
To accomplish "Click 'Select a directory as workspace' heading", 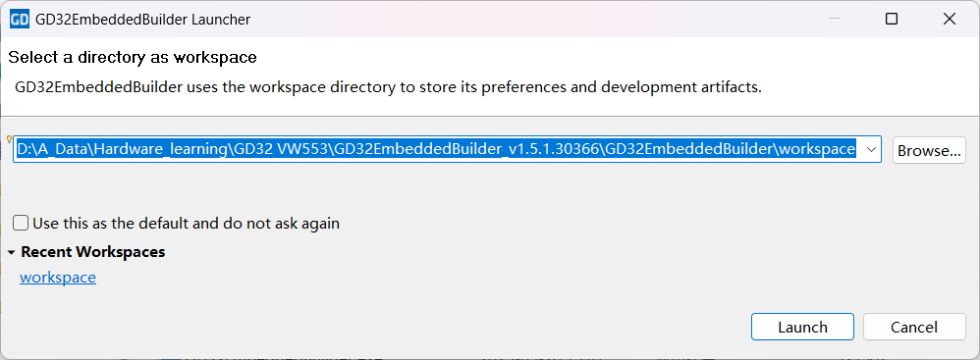I will (x=133, y=58).
